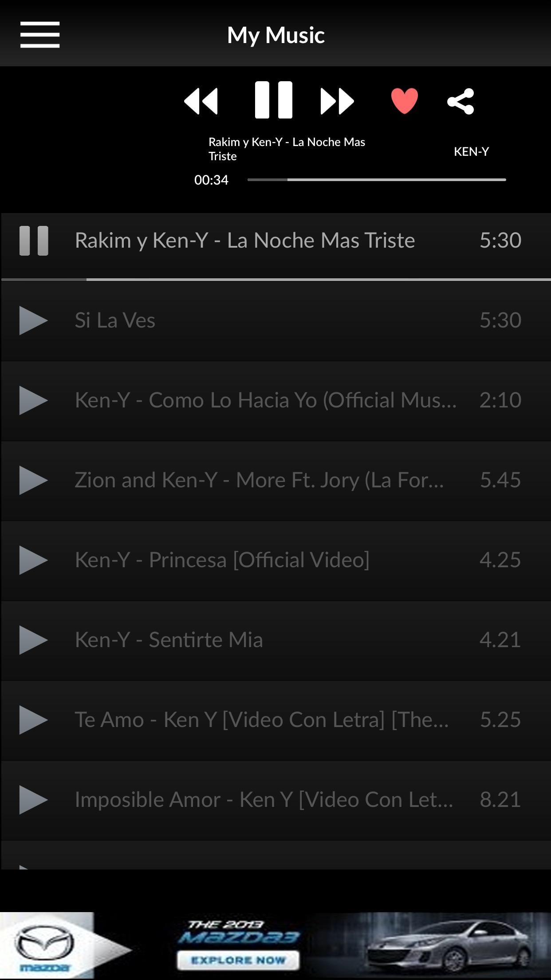Click Explore Now in Mazda ad
551x980 pixels.
238,960
